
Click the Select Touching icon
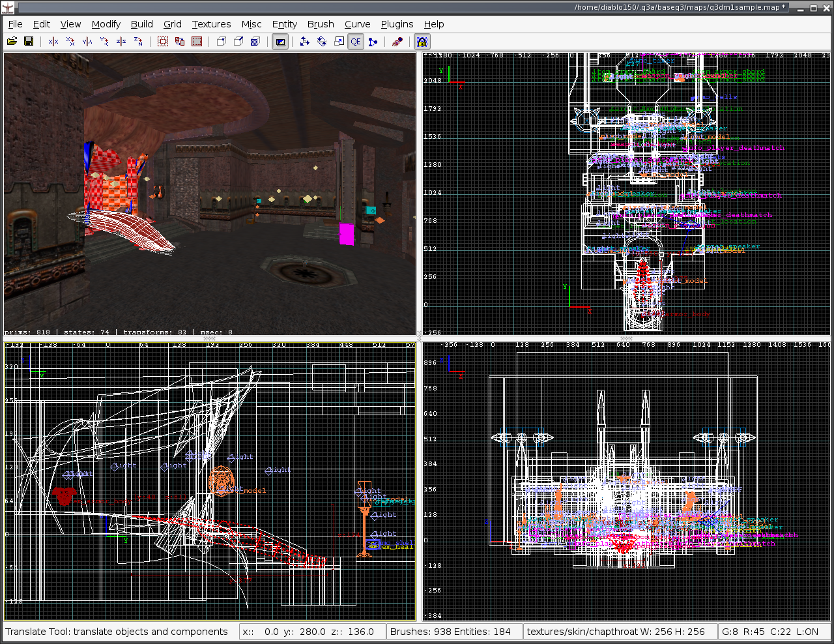click(180, 41)
